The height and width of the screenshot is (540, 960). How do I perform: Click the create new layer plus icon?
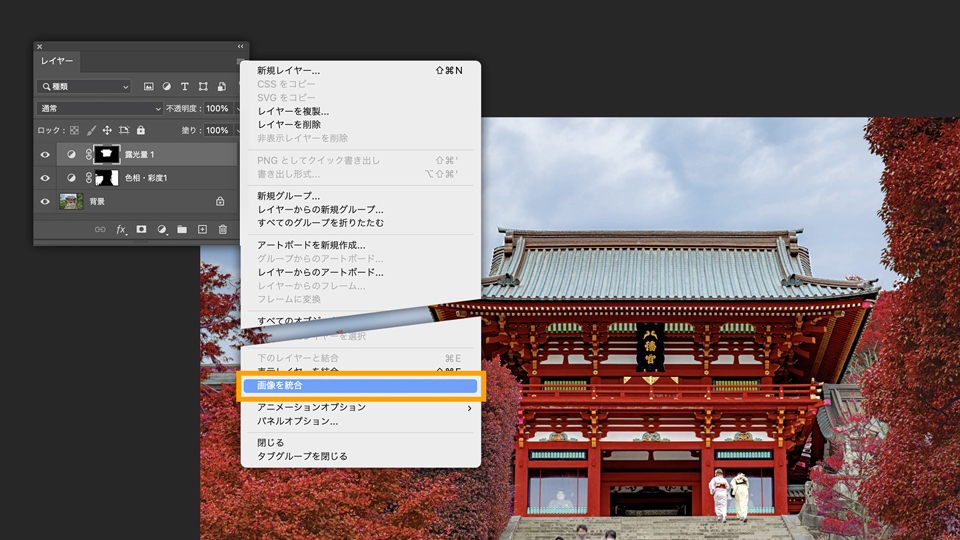pos(202,230)
